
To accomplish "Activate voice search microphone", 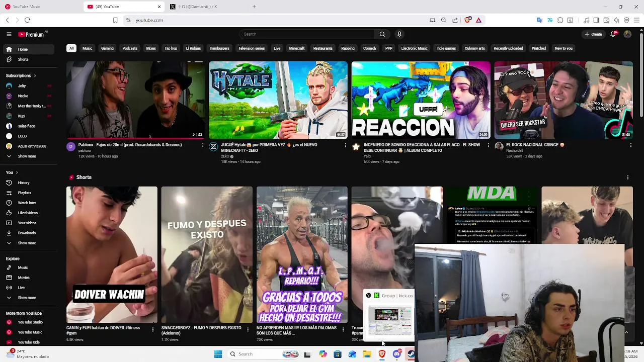I will 399,34.
